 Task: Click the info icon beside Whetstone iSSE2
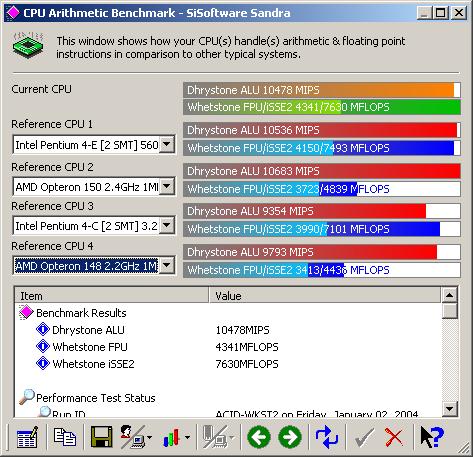[x=43, y=363]
